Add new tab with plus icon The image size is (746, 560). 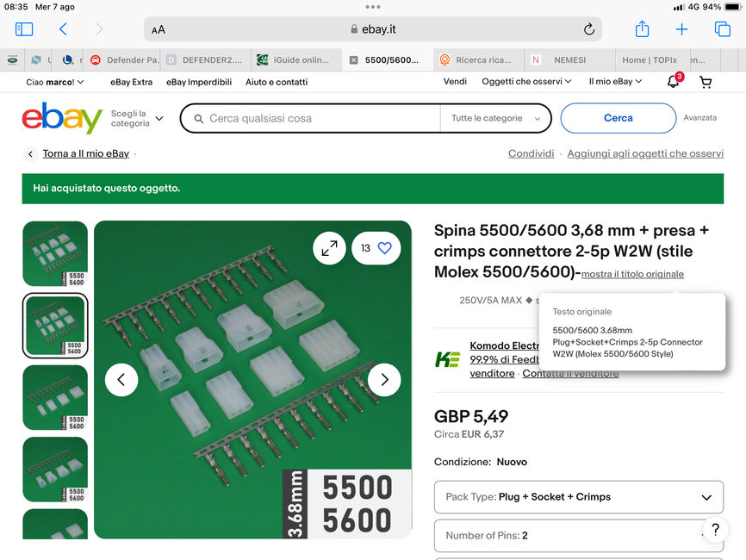pos(681,29)
